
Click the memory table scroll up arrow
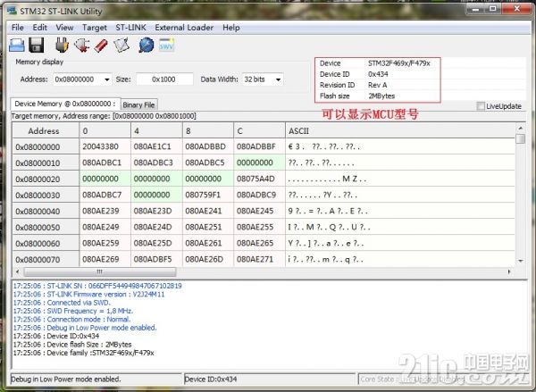tap(520, 129)
